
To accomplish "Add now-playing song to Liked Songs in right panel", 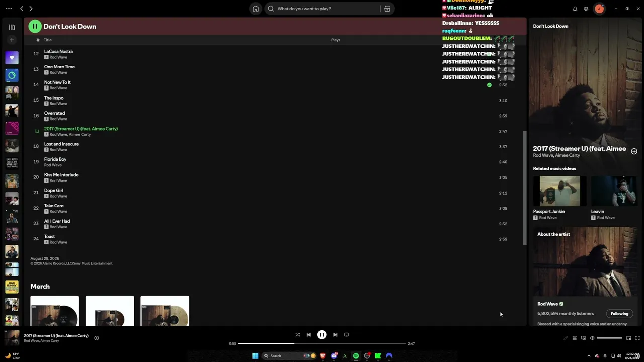I will 634,151.
